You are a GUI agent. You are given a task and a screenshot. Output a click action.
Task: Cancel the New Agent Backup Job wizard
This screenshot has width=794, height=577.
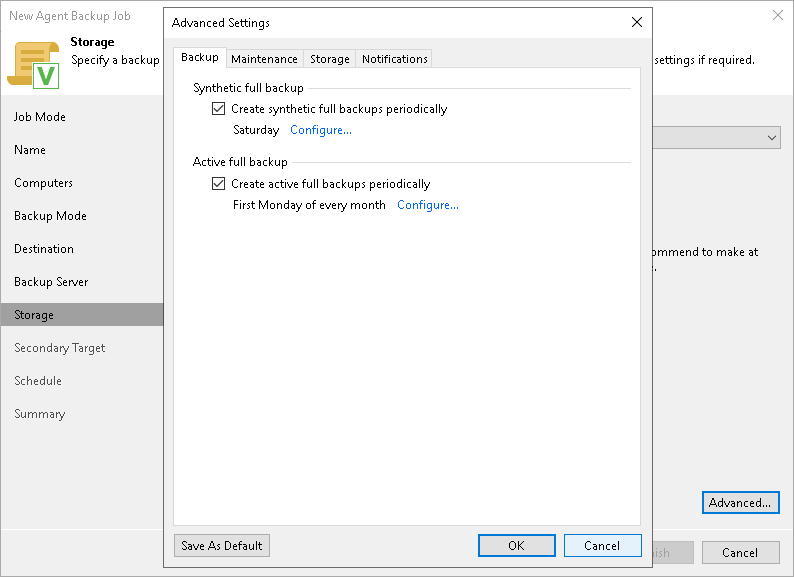coord(740,553)
